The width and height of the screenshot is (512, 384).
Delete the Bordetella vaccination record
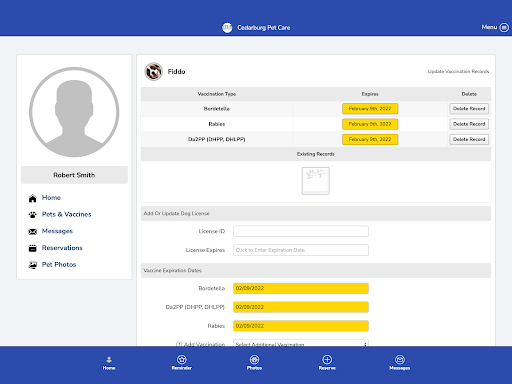(x=469, y=109)
